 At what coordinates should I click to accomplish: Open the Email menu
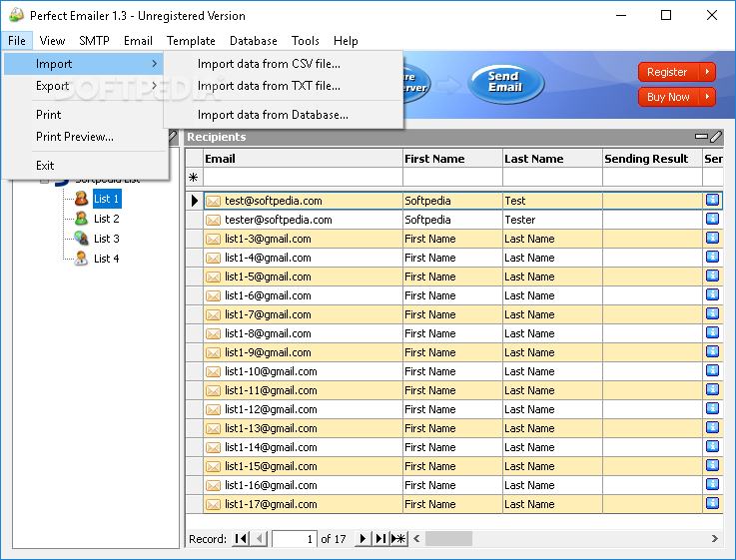[x=138, y=41]
